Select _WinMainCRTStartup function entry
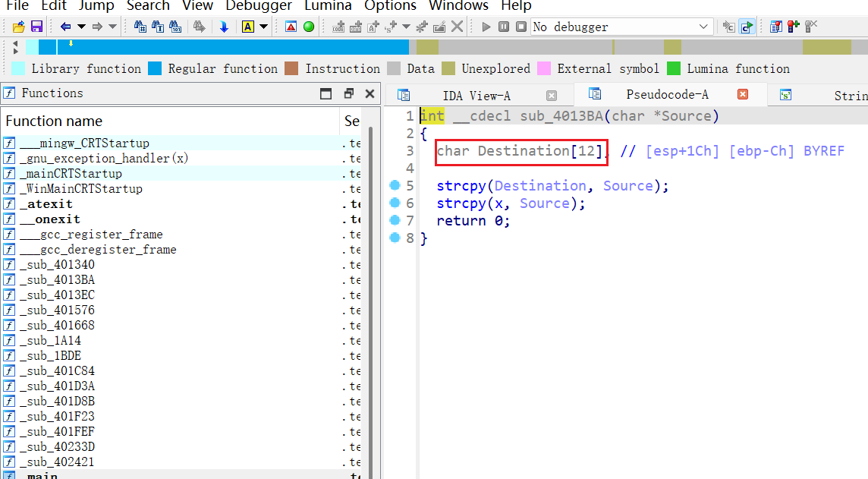Screen dimensions: 868x479 tap(80, 189)
